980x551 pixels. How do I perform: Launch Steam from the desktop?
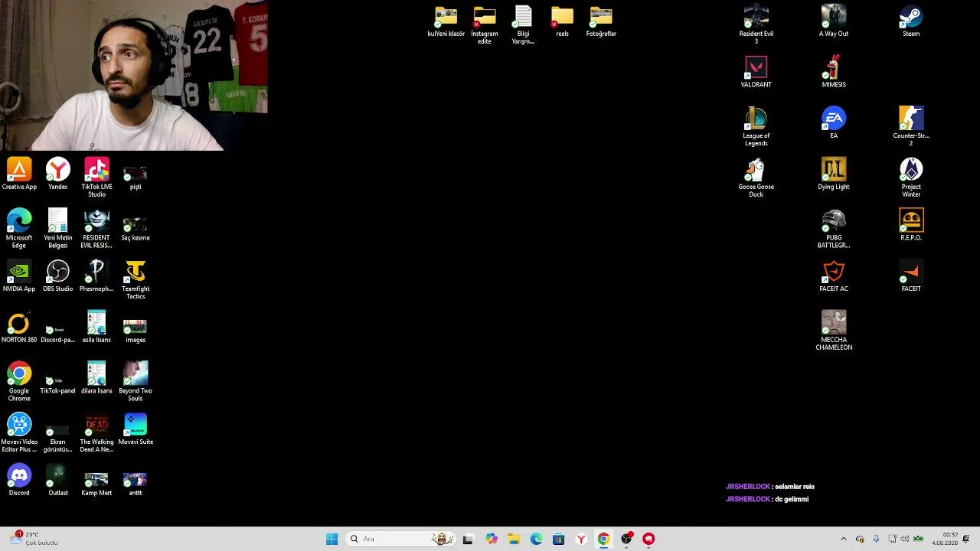[911, 21]
